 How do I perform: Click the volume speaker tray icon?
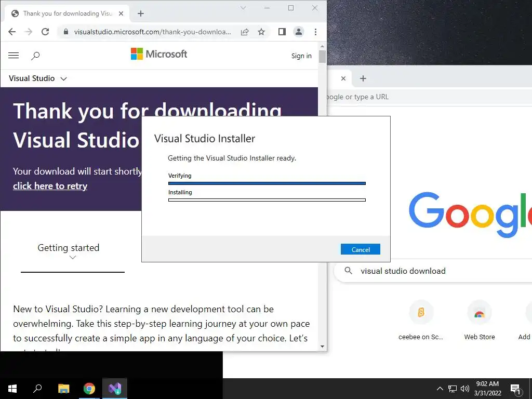465,389
